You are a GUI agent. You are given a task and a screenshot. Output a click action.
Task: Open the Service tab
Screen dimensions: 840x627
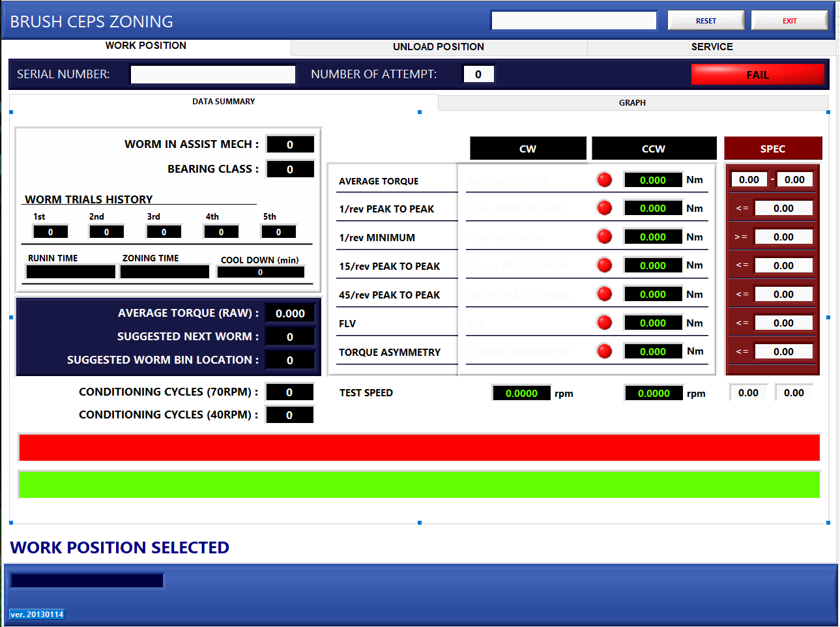[712, 47]
